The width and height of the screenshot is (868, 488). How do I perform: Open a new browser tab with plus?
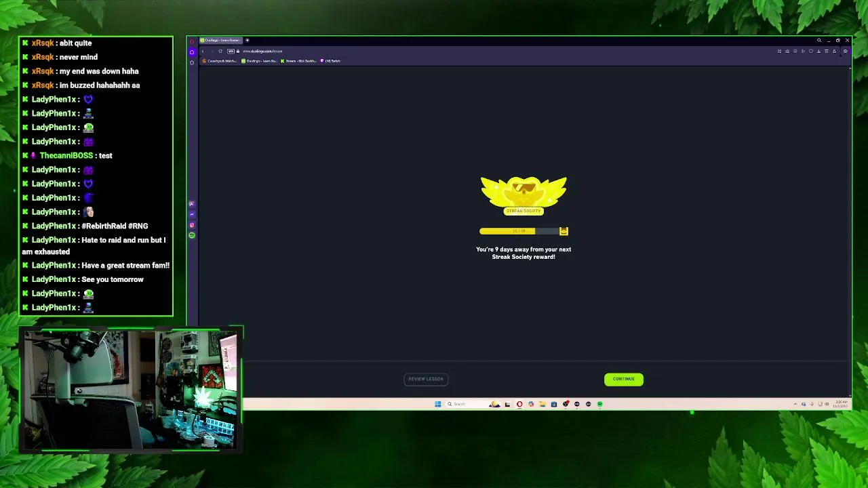[x=247, y=40]
